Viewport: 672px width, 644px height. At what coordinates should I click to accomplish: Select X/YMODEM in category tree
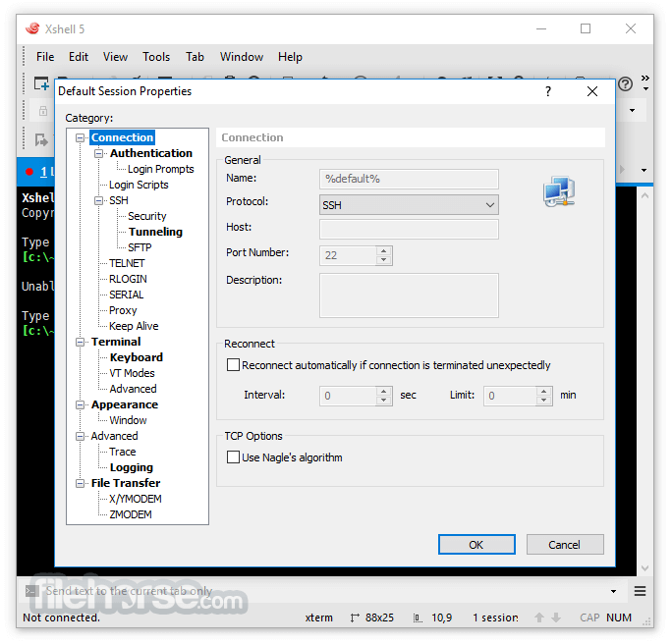coord(135,499)
